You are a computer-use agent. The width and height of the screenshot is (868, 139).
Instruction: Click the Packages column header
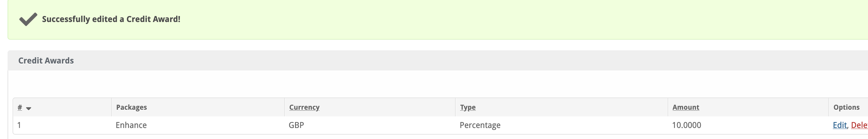131,107
